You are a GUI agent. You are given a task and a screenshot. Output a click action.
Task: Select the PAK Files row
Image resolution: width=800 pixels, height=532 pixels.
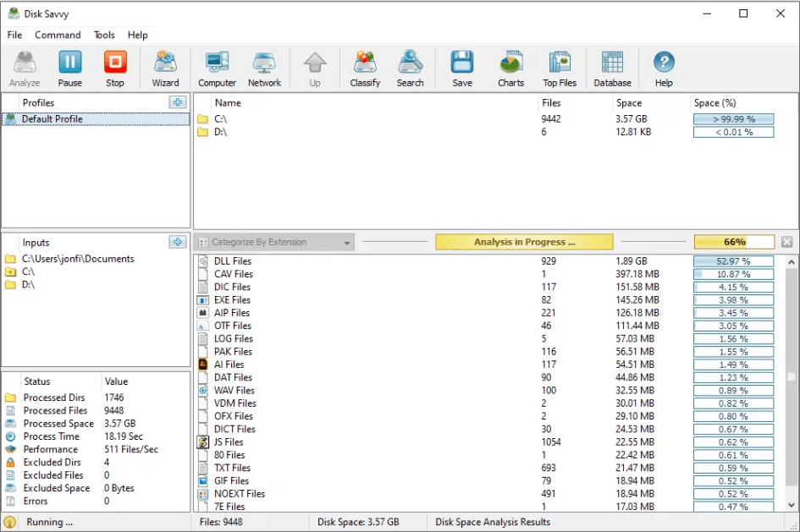tap(490, 352)
